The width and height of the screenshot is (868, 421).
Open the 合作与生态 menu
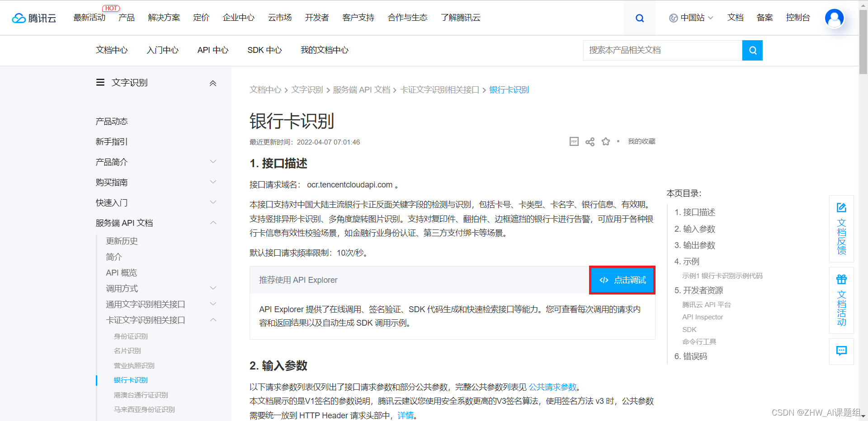click(408, 18)
